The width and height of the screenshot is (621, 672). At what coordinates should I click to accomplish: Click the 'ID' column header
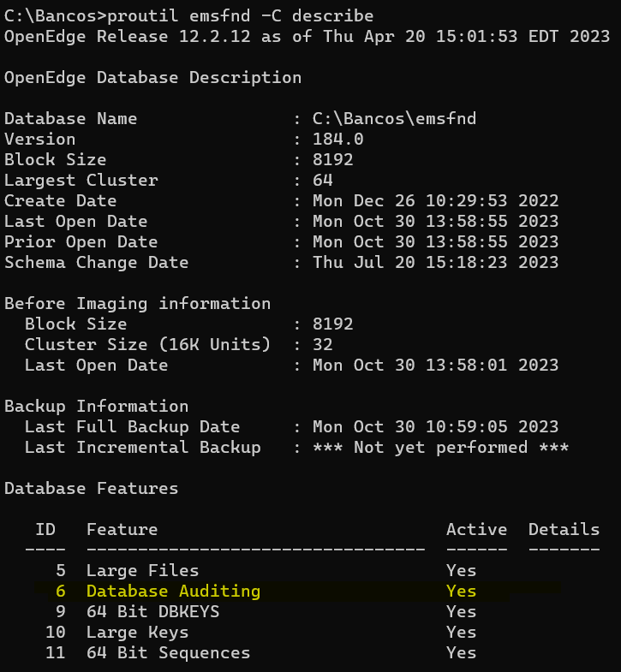[45, 530]
